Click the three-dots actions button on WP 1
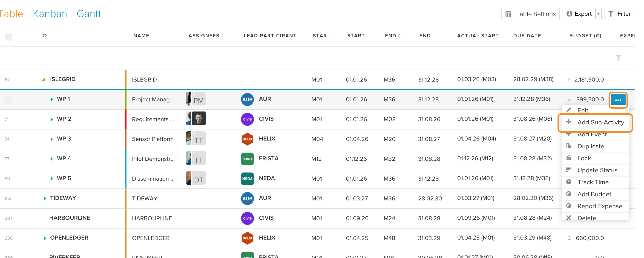This screenshot has height=258, width=644. point(618,100)
